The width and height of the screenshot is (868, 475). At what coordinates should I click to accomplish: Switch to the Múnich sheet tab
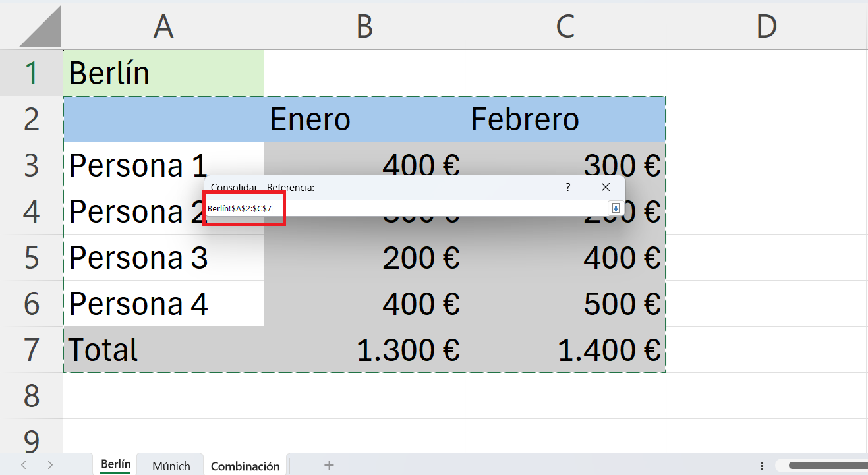(x=171, y=466)
